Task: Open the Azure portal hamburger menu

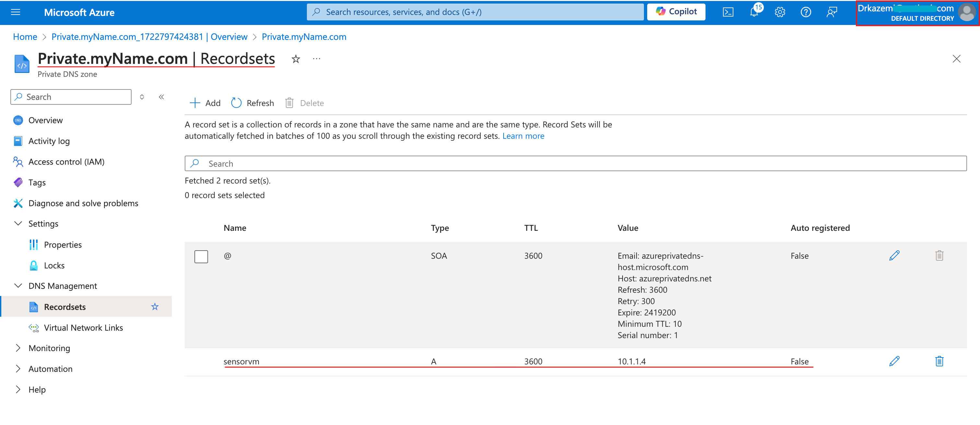Action: [16, 12]
